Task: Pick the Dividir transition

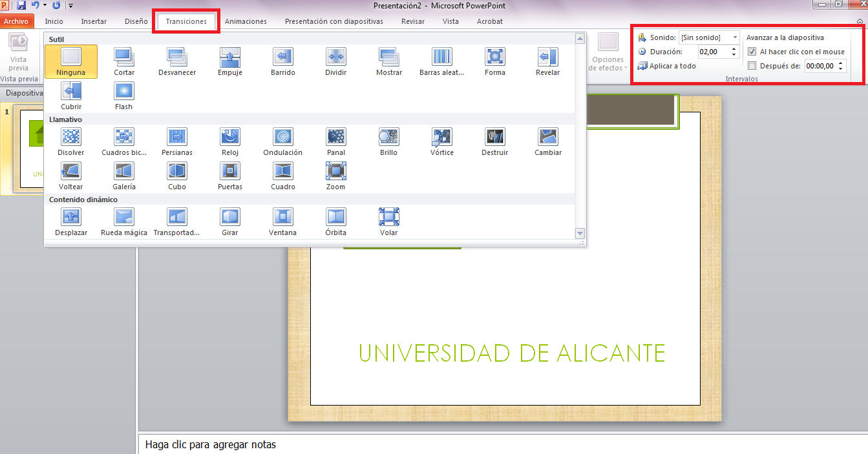Action: pyautogui.click(x=336, y=61)
